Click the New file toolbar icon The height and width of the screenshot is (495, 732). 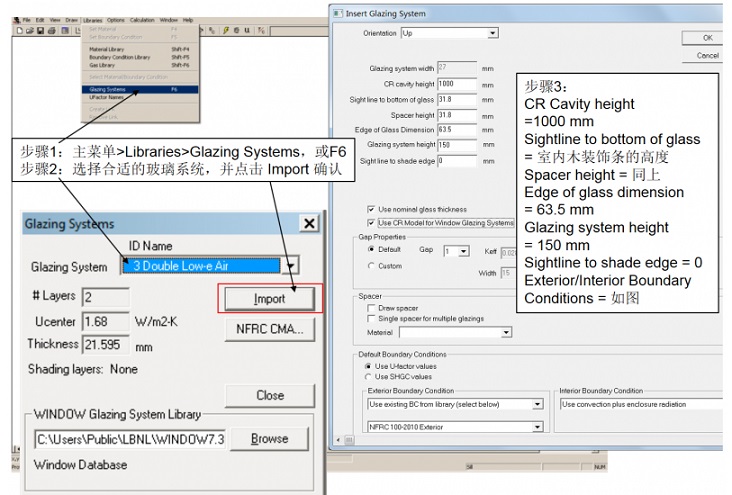[x=20, y=31]
